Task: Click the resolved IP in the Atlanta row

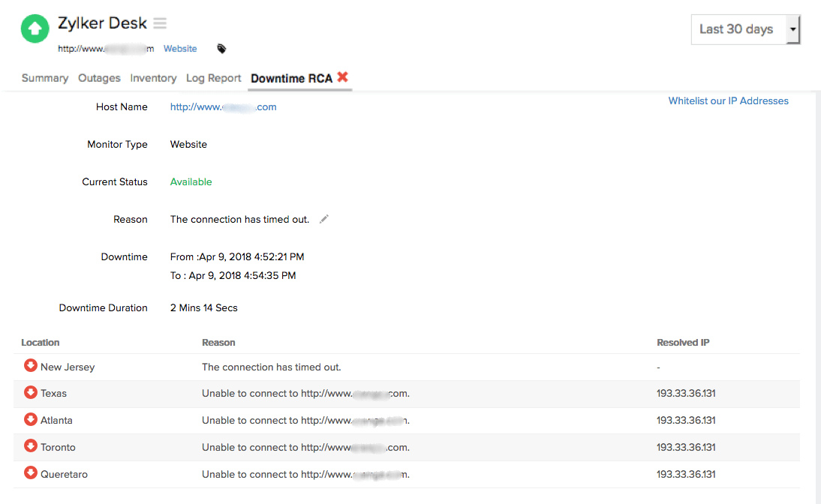Action: click(x=686, y=420)
